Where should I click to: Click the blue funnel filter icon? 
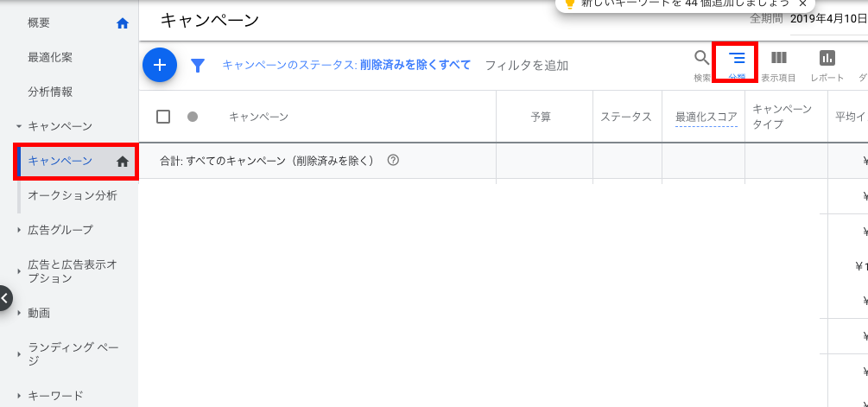198,66
